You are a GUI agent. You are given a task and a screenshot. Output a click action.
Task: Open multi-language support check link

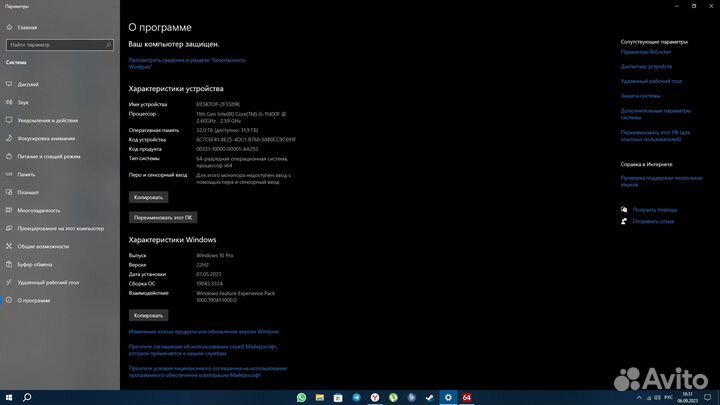tap(662, 181)
